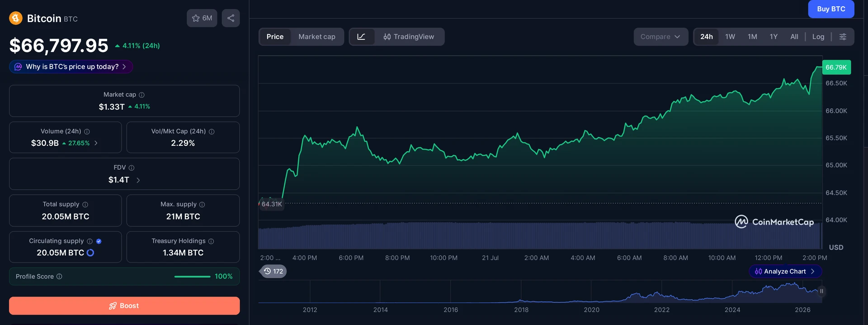
Task: Open the share icon button
Action: coord(231,18)
